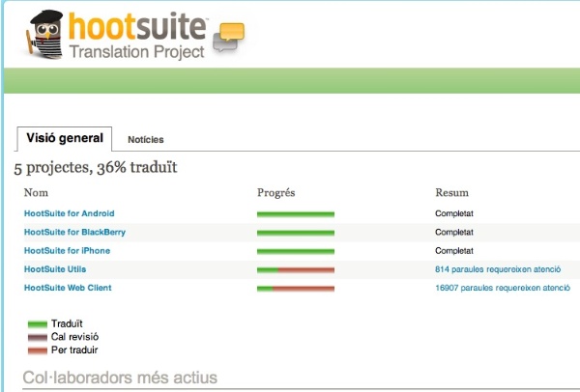This screenshot has height=392, width=580.
Task: Click the Completat status for BlackBerry row
Action: pyautogui.click(x=454, y=232)
